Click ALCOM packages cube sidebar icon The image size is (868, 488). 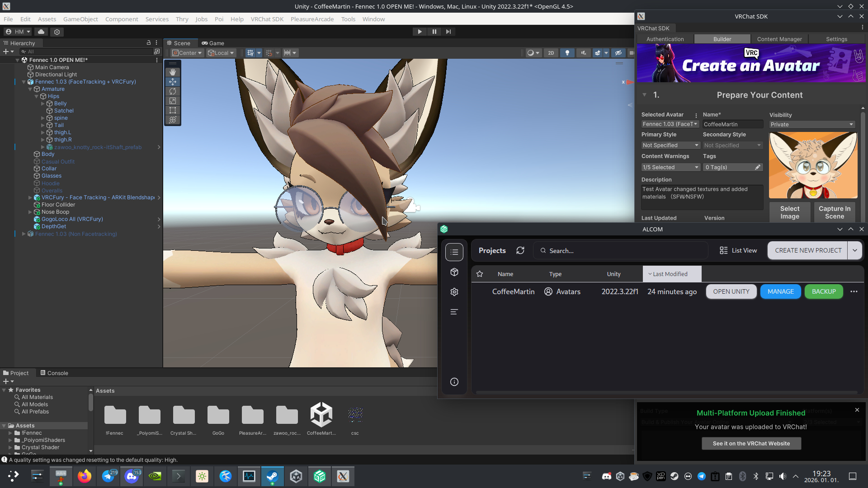pyautogui.click(x=454, y=272)
